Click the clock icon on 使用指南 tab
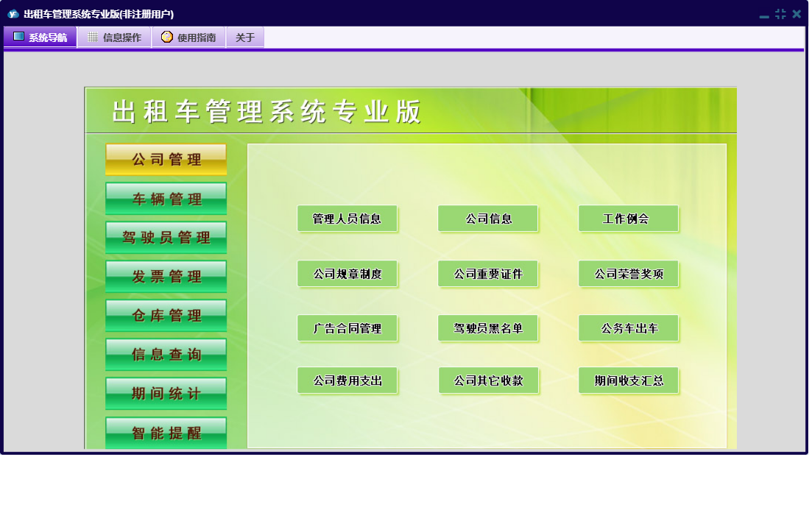This screenshot has width=809, height=532. pyautogui.click(x=166, y=37)
